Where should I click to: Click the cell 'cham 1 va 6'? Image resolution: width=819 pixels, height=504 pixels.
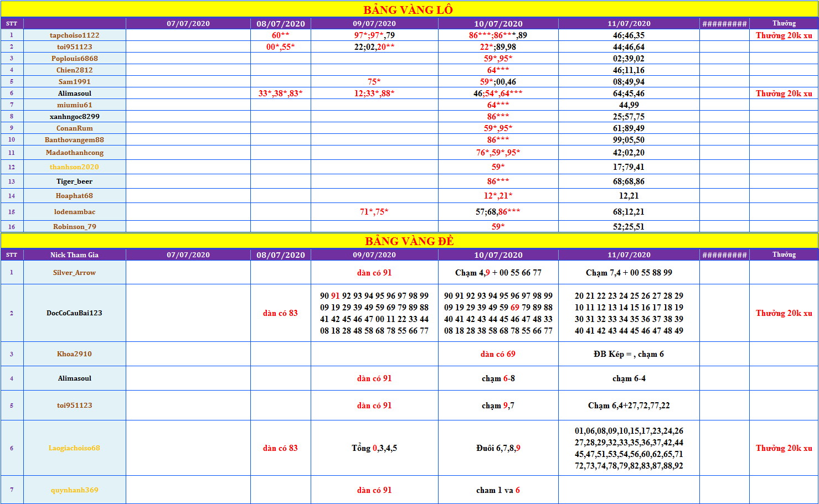(x=498, y=490)
